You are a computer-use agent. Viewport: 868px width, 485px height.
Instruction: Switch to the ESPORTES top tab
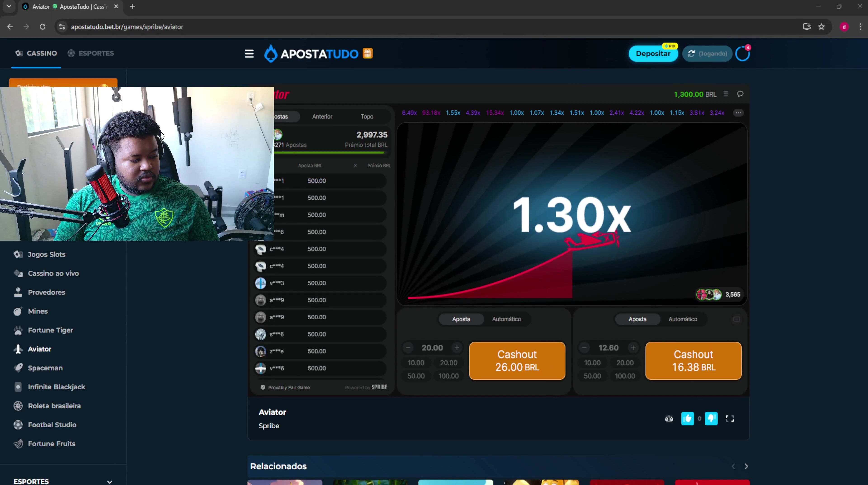pyautogui.click(x=91, y=53)
